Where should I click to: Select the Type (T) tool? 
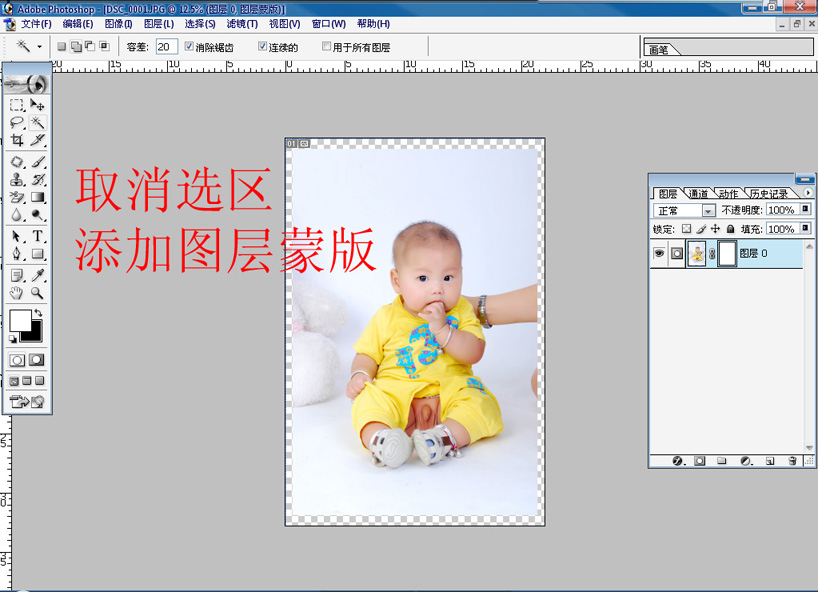(38, 236)
